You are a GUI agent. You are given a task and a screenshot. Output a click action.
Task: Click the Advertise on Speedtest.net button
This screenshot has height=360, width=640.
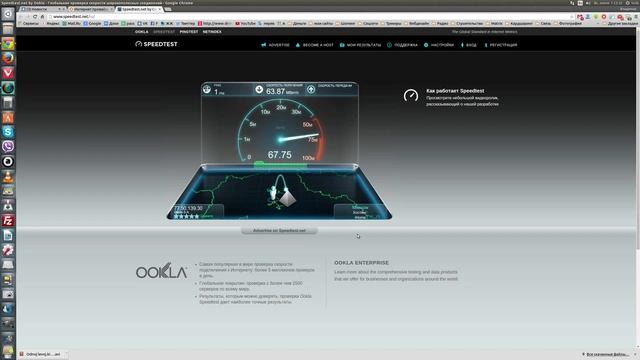click(x=279, y=231)
